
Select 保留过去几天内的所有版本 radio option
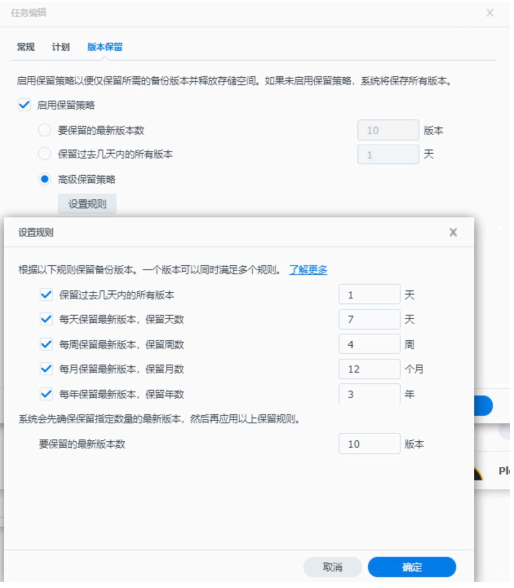(45, 154)
